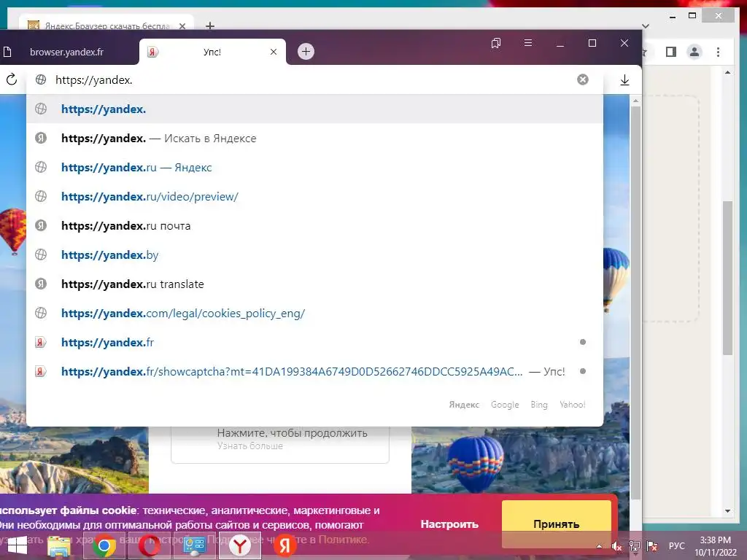The height and width of the screenshot is (560, 747).
Task: Open the Chrome three-dot menu
Action: coord(718,52)
